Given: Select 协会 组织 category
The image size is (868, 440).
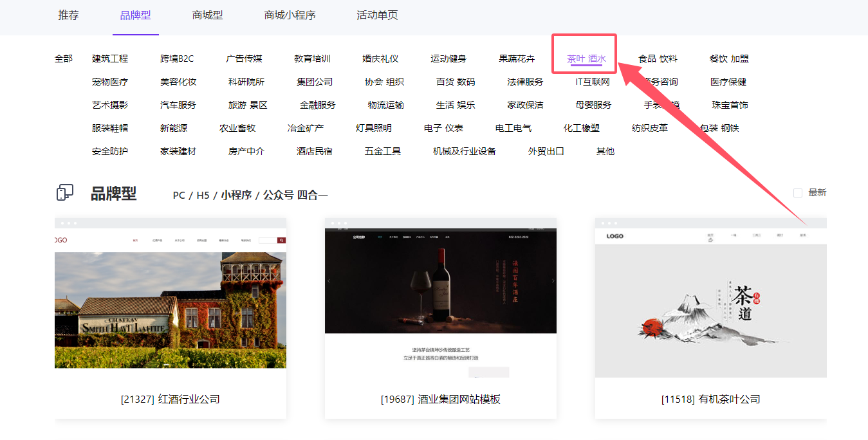Looking at the screenshot, I should [384, 82].
